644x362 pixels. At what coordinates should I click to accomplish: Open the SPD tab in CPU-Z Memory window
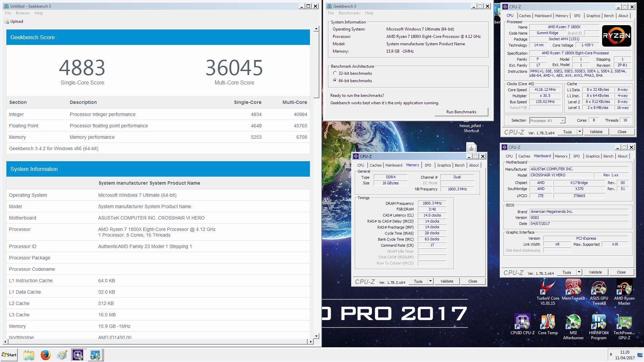(428, 165)
